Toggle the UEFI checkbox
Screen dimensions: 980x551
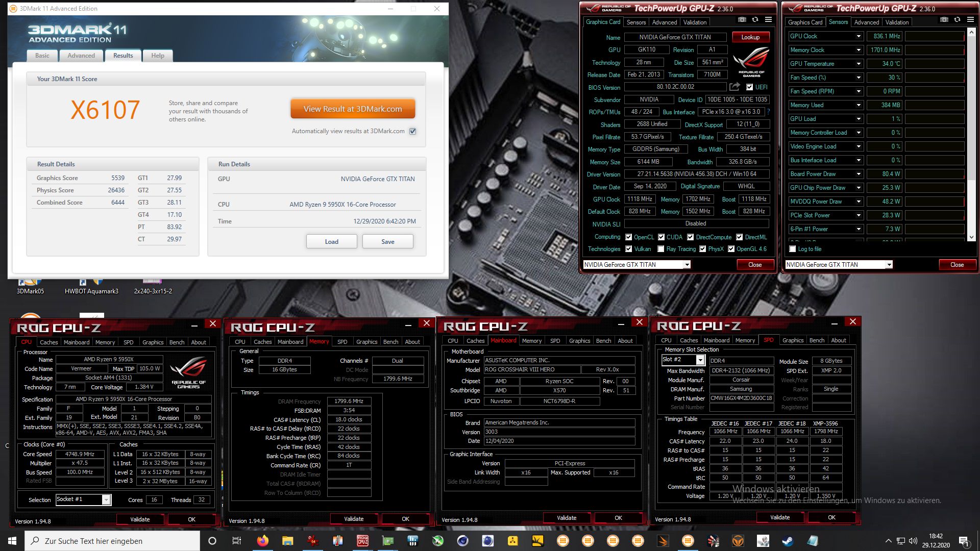pos(749,87)
